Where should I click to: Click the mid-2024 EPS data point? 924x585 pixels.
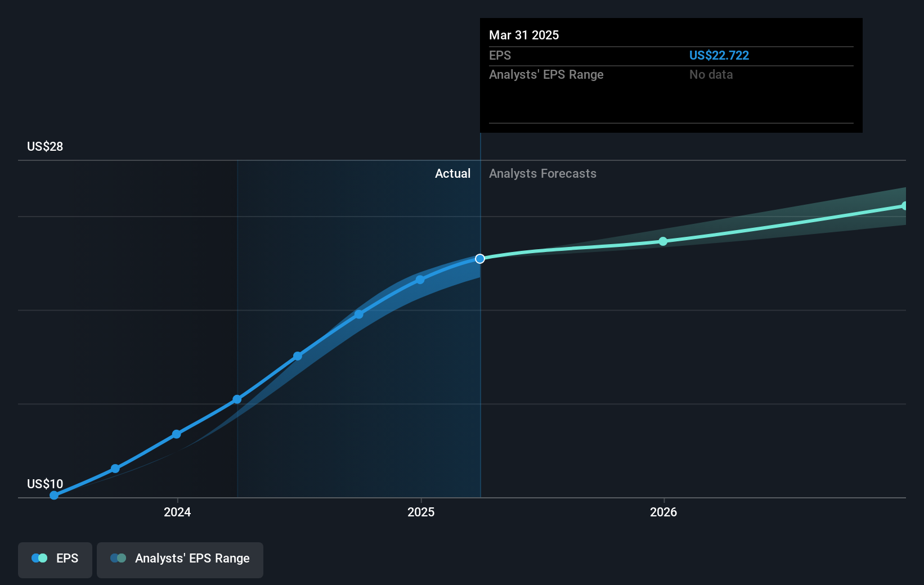[298, 356]
